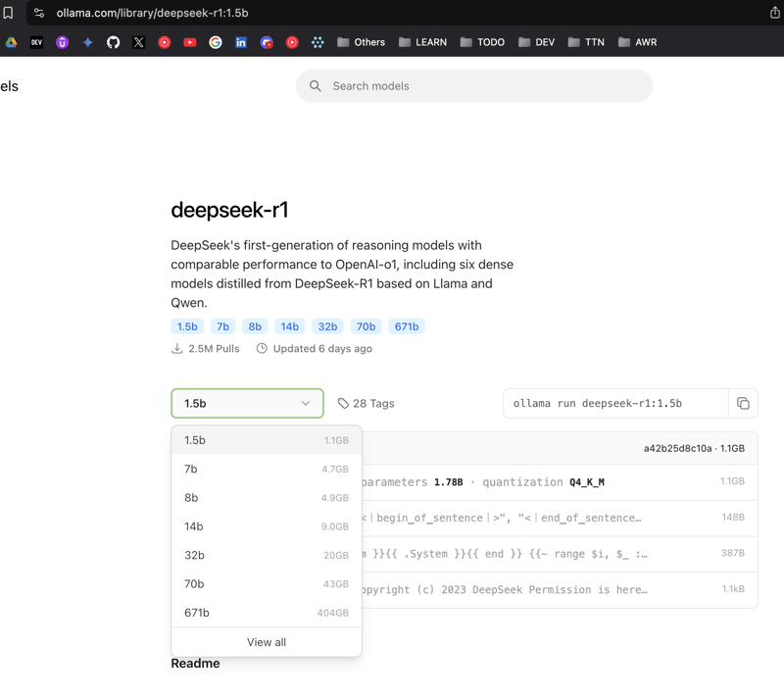784x698 pixels.
Task: Open the Google bookmark
Action: [x=215, y=42]
